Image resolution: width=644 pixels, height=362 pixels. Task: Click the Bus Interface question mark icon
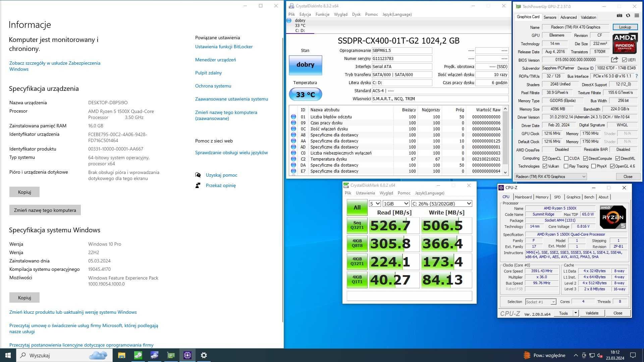point(636,76)
